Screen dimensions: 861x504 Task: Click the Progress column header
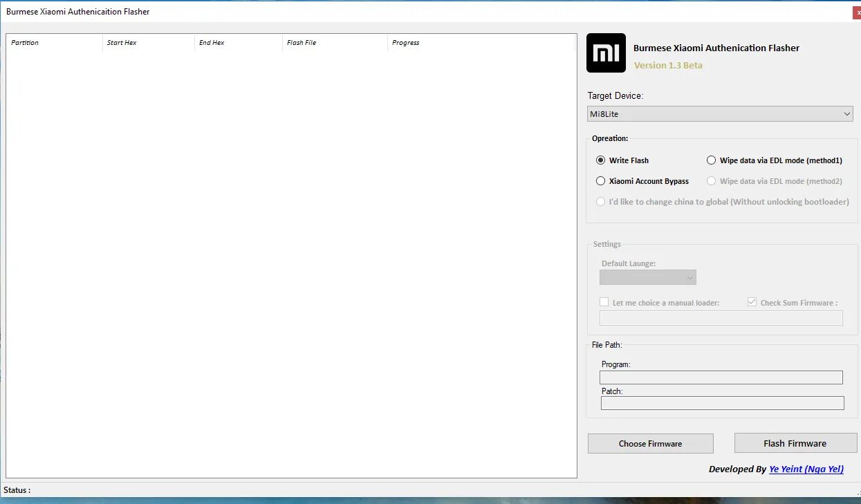tap(481, 43)
